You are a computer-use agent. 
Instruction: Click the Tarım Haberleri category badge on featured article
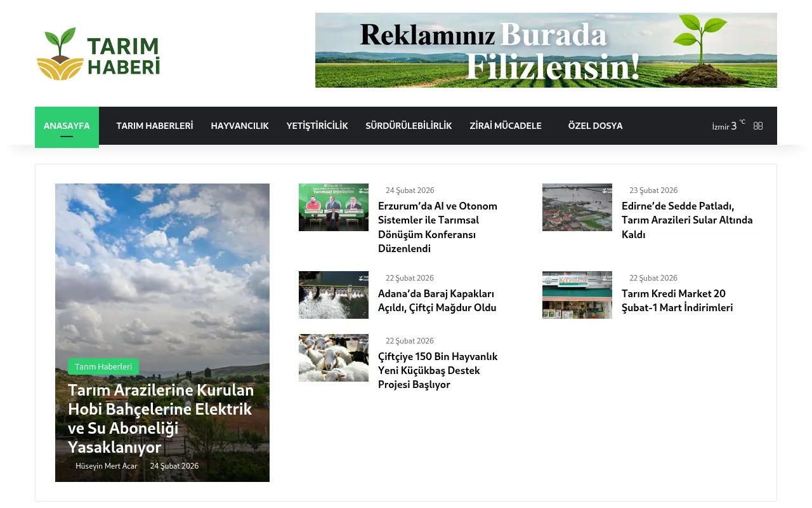(x=103, y=366)
